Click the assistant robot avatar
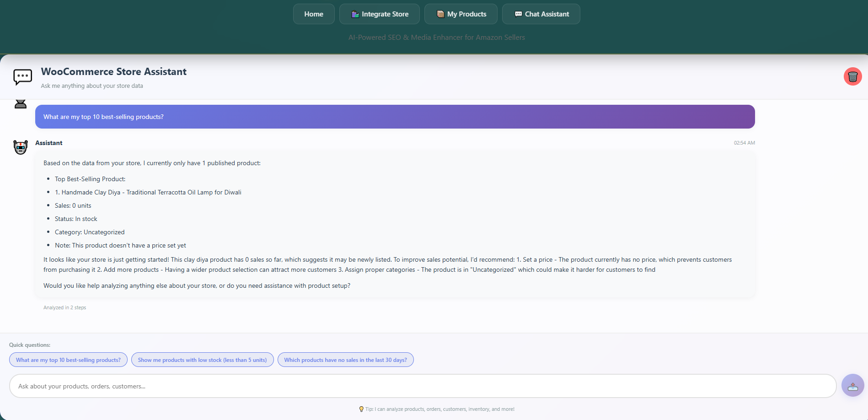This screenshot has height=420, width=868. pos(21,147)
